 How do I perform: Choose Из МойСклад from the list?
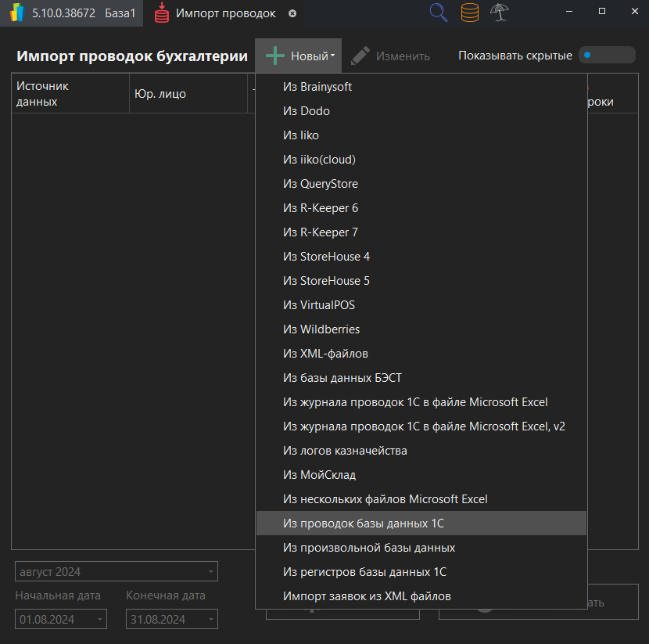click(321, 474)
